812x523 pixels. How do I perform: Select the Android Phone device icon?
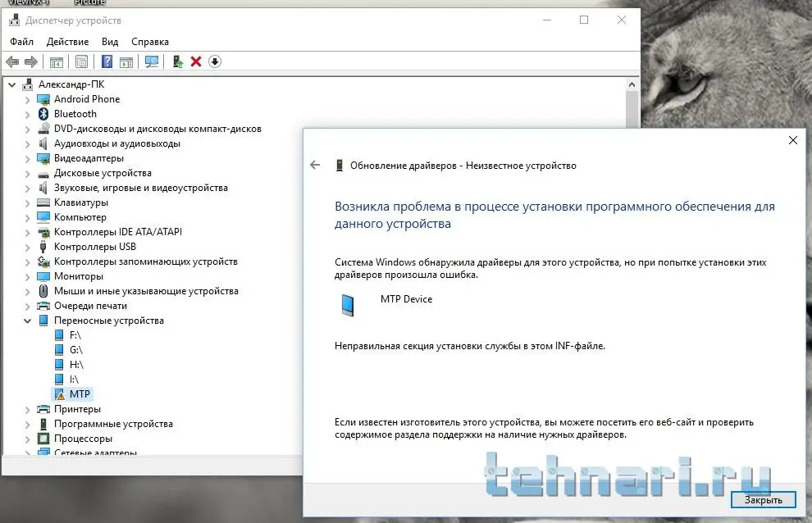point(43,99)
